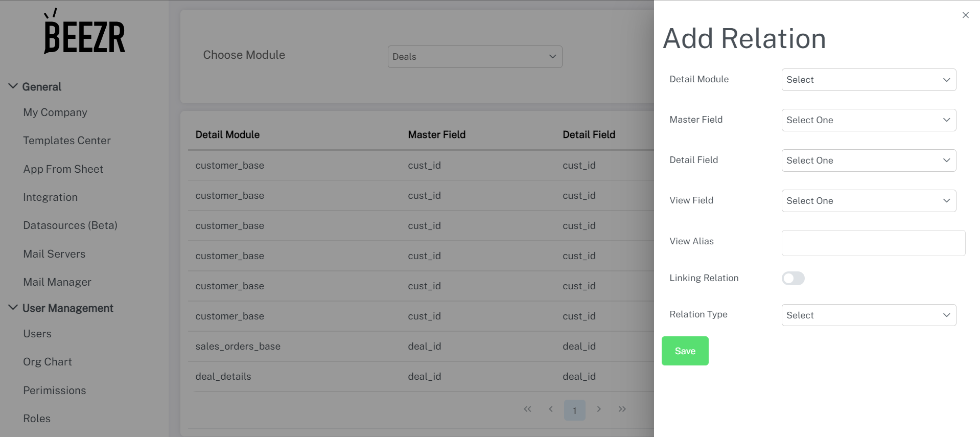Open Templates Center in sidebar
This screenshot has width=980, height=437.
click(x=67, y=141)
